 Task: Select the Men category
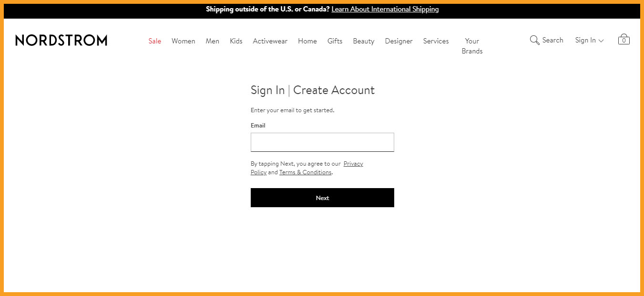tap(213, 41)
